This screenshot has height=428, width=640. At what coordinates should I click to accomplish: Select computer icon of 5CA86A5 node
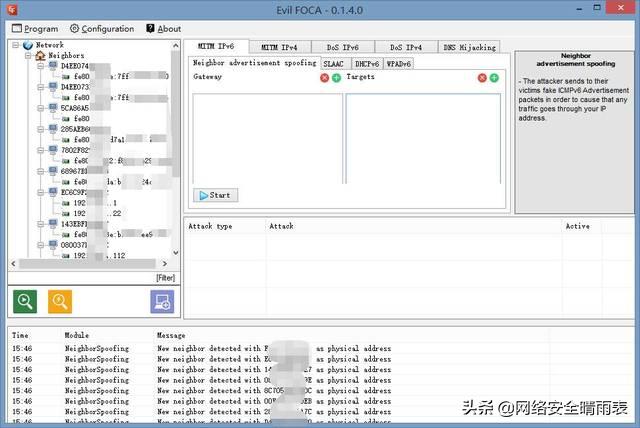click(x=53, y=108)
